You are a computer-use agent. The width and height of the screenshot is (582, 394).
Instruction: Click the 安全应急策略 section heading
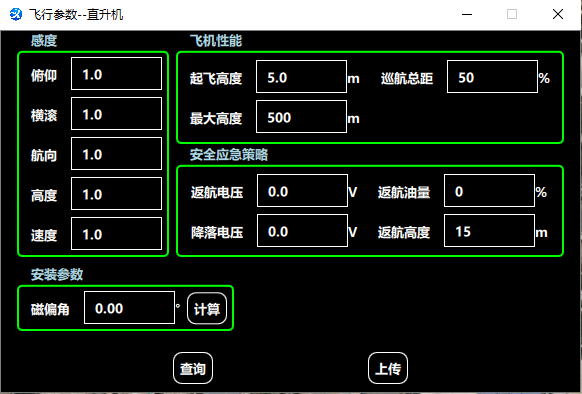[x=229, y=154]
